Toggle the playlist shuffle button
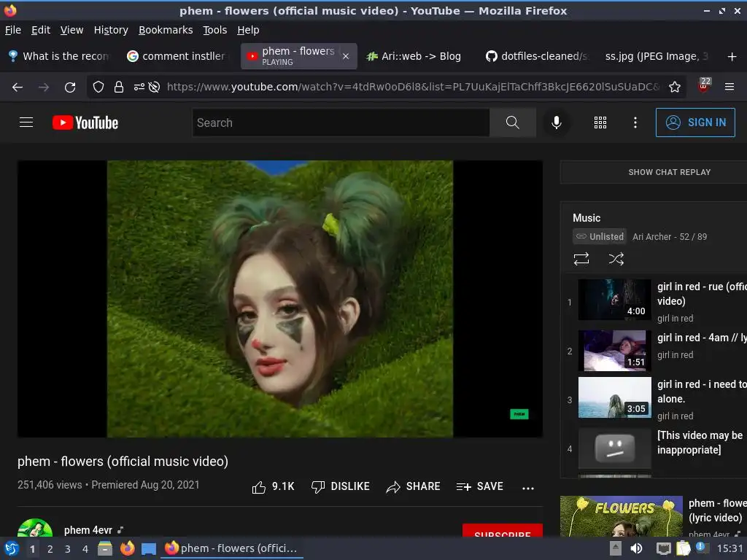 (616, 259)
